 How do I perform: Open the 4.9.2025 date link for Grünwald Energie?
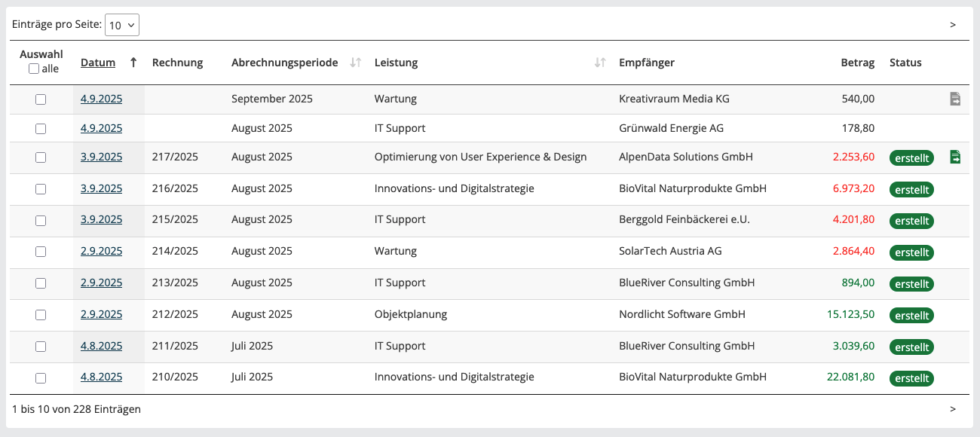[101, 128]
